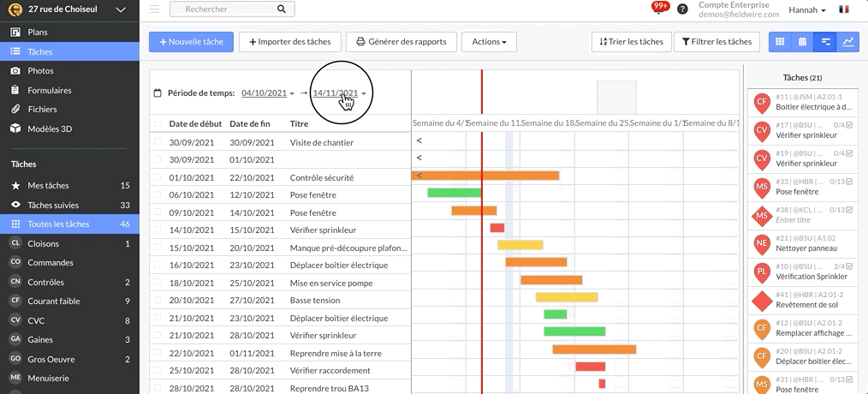Go to Formulaires in the sidebar
868x394 pixels.
click(49, 90)
